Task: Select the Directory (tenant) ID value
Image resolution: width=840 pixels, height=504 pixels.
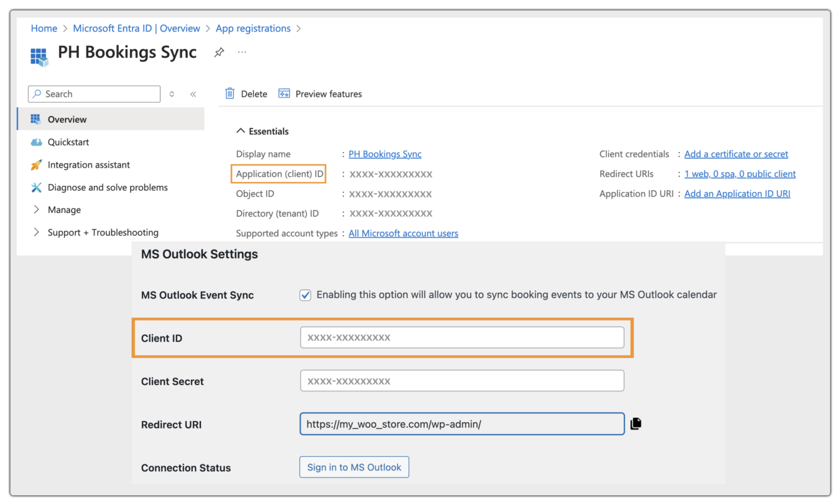Action: (x=391, y=214)
